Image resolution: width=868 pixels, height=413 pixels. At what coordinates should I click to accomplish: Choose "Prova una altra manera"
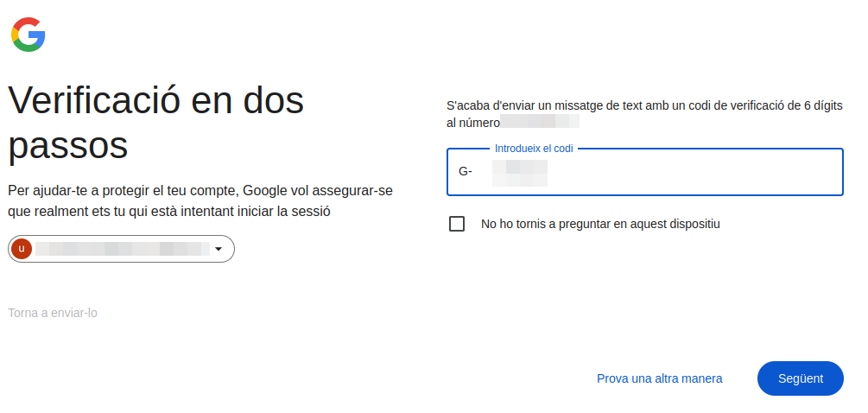659,378
